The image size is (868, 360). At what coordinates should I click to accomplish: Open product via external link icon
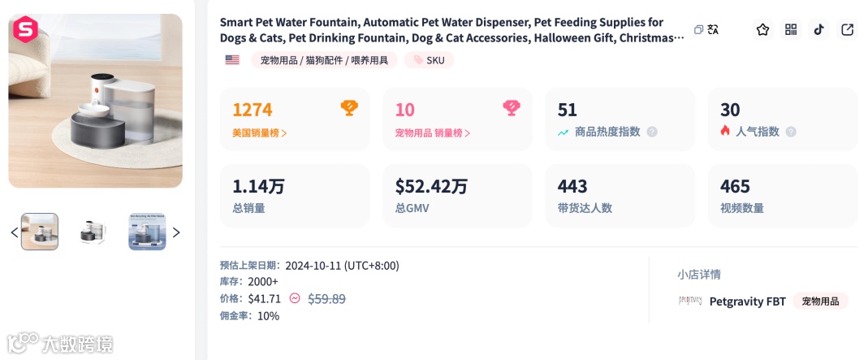coord(847,30)
